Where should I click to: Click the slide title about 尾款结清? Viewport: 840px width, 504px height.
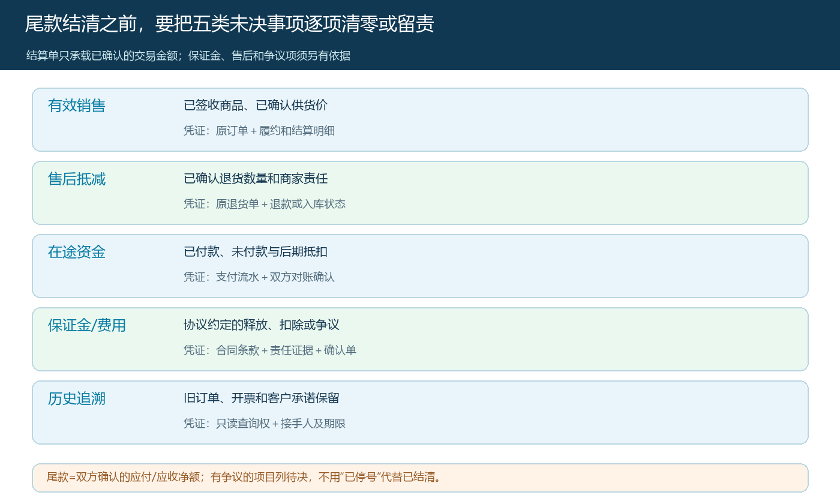229,24
